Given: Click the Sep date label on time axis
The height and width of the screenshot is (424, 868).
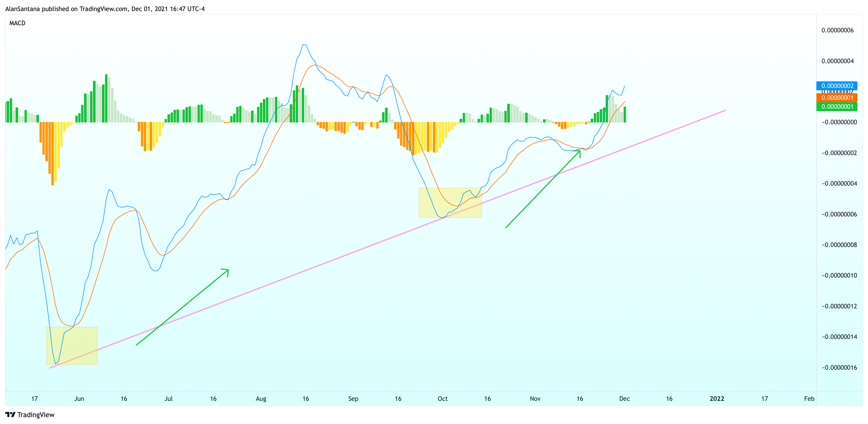Looking at the screenshot, I should (353, 399).
